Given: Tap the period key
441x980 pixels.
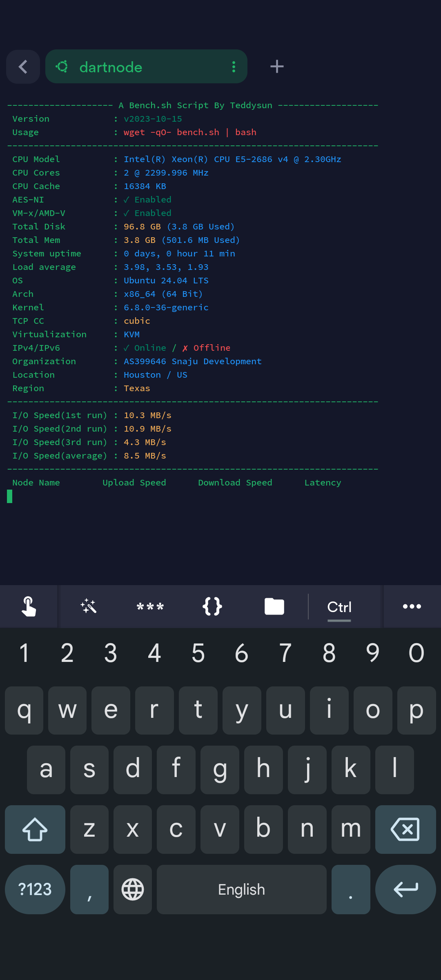Looking at the screenshot, I should point(351,889).
